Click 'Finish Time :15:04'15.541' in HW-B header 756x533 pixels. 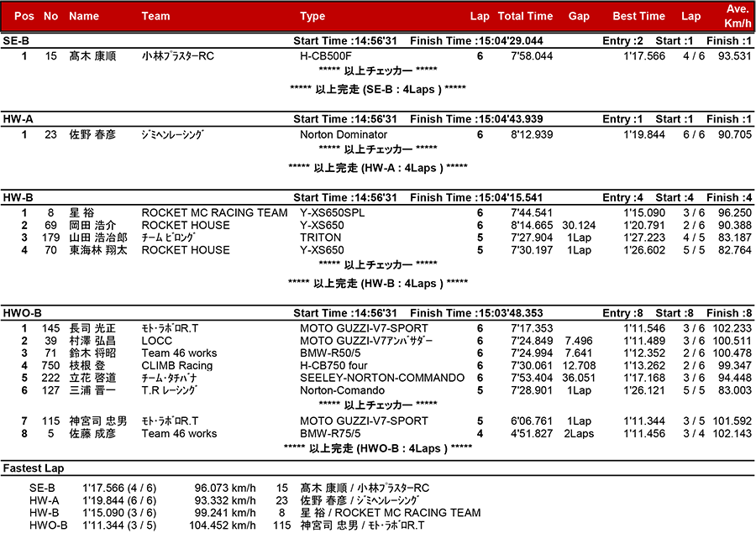(x=476, y=197)
